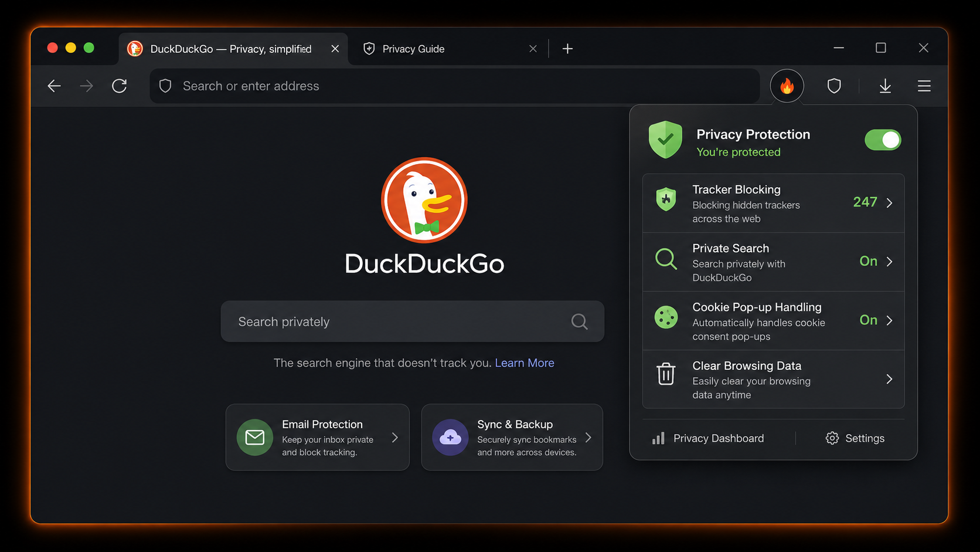Click the green checkmark Privacy Protection shield
The width and height of the screenshot is (980, 552).
tap(665, 140)
